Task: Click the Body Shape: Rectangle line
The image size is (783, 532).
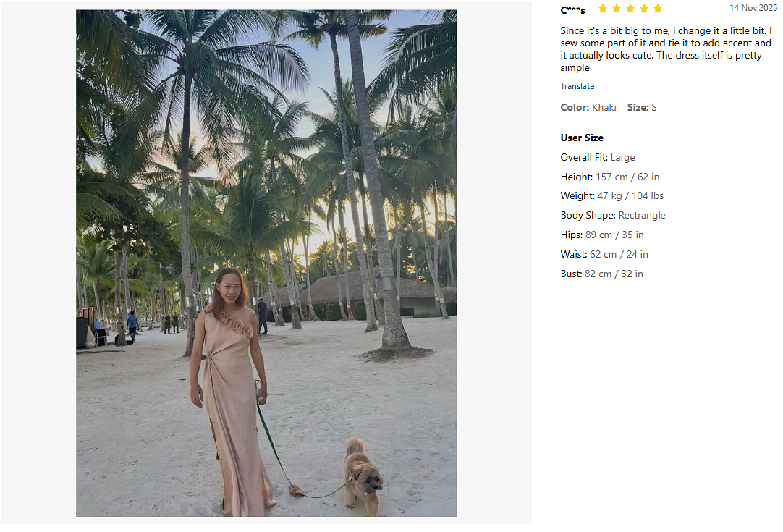Action: pyautogui.click(x=613, y=215)
